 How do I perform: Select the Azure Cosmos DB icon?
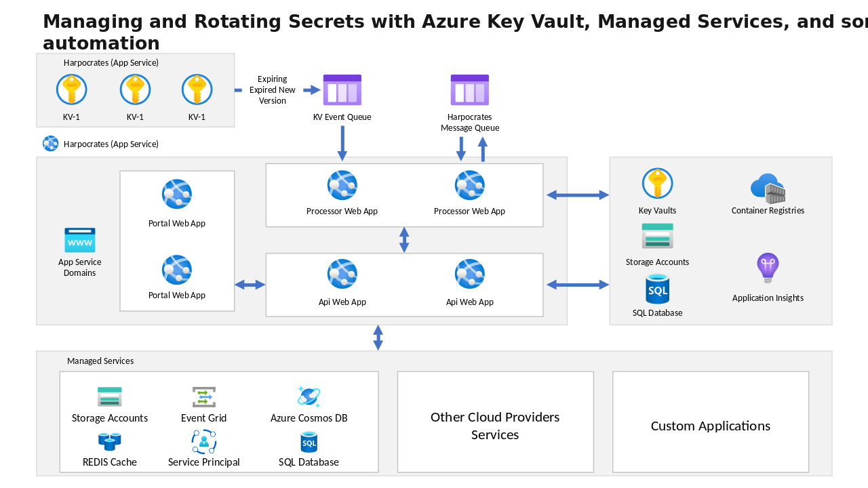[x=309, y=396]
